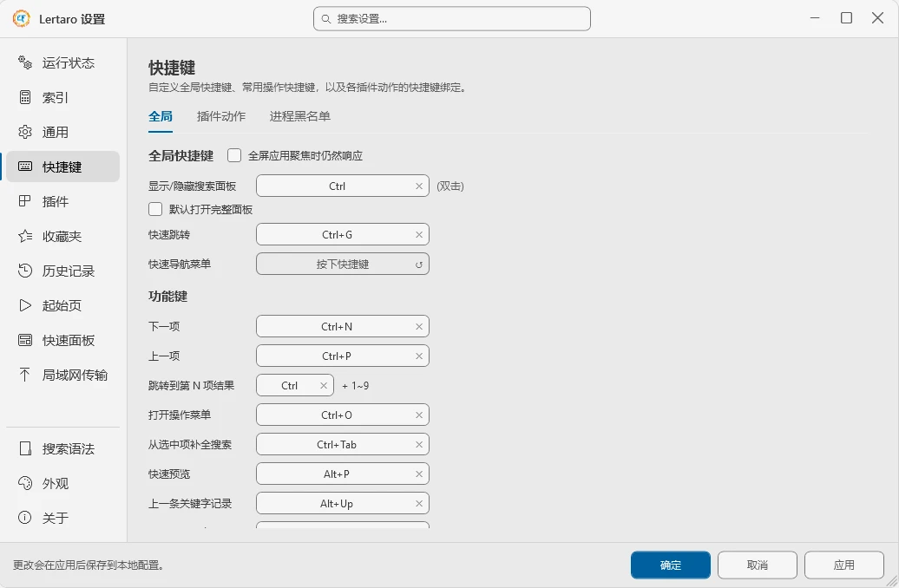
Task: Click the 打开操作菜单 Ctrl+O field
Action: [342, 415]
